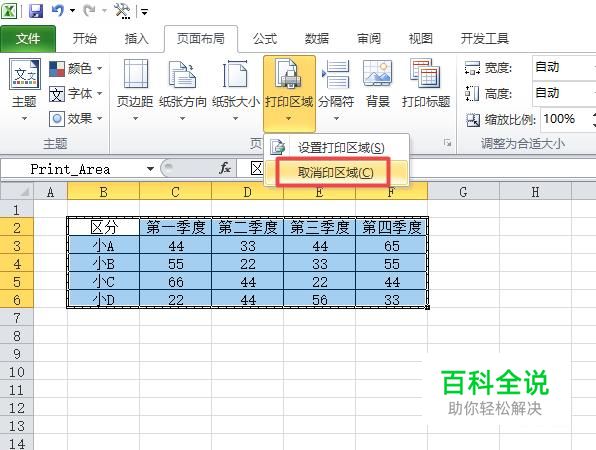Screen dimensions: 596x450
Task: Click column header G
Action: pos(463,192)
